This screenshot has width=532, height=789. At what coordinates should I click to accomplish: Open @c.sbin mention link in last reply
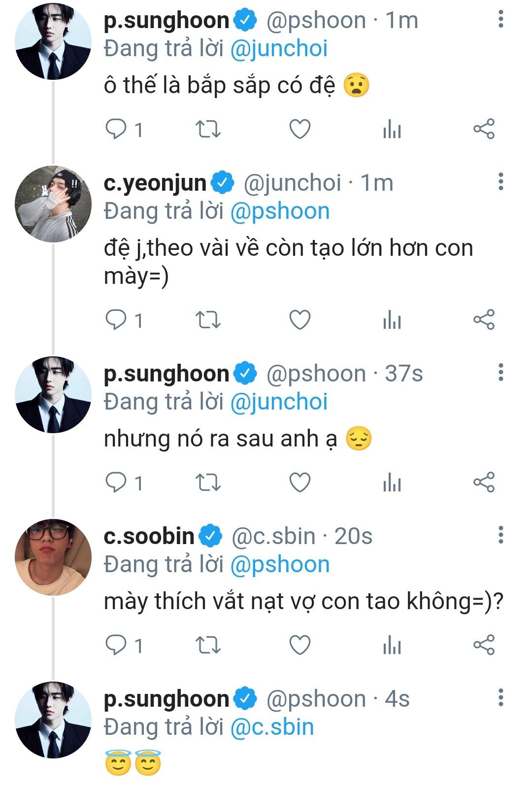272,727
